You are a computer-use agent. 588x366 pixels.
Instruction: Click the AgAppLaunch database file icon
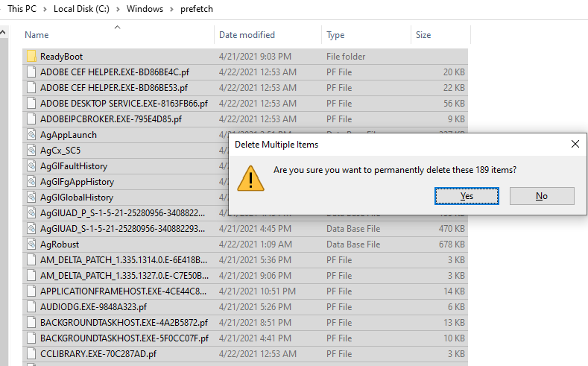31,135
